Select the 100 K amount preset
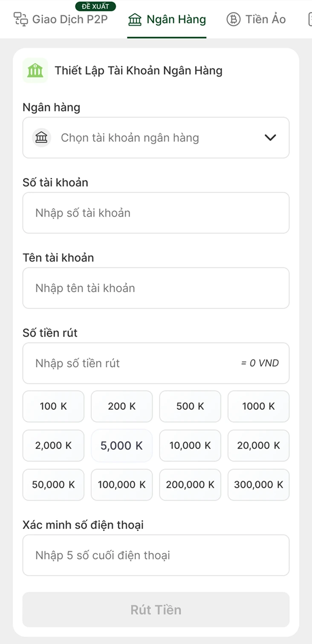 click(x=53, y=406)
